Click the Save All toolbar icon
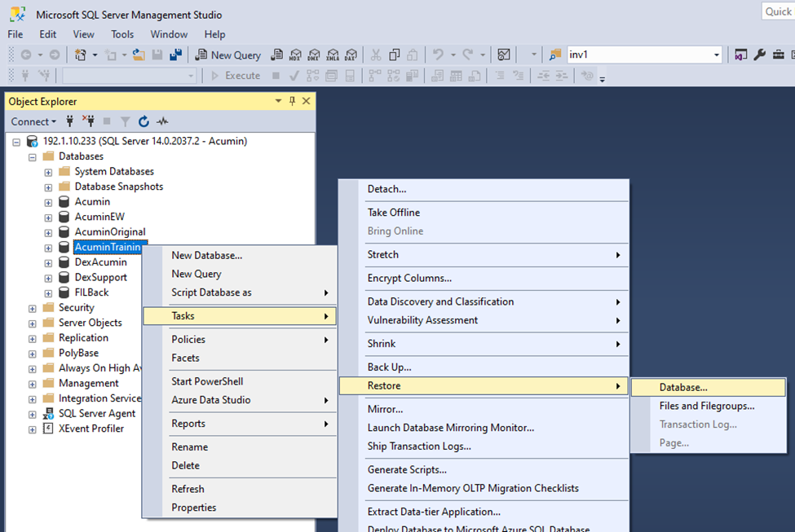Screen dimensions: 795x532 click(175, 55)
